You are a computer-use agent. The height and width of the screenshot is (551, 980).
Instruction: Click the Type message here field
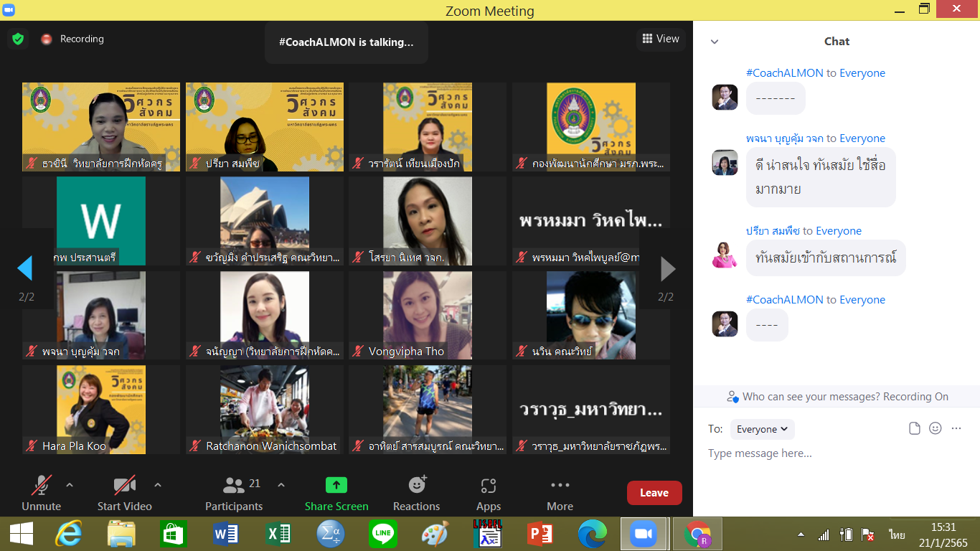[x=836, y=453]
